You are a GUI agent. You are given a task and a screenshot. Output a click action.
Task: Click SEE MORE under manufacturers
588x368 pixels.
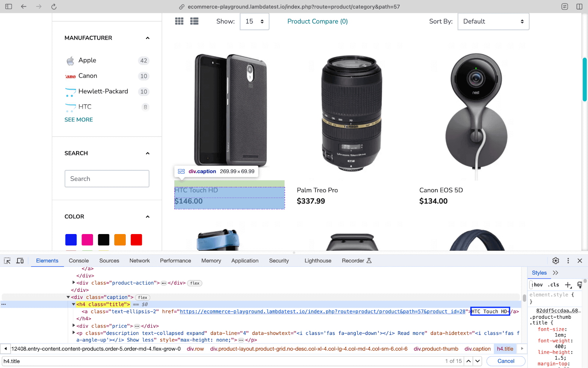tap(79, 120)
